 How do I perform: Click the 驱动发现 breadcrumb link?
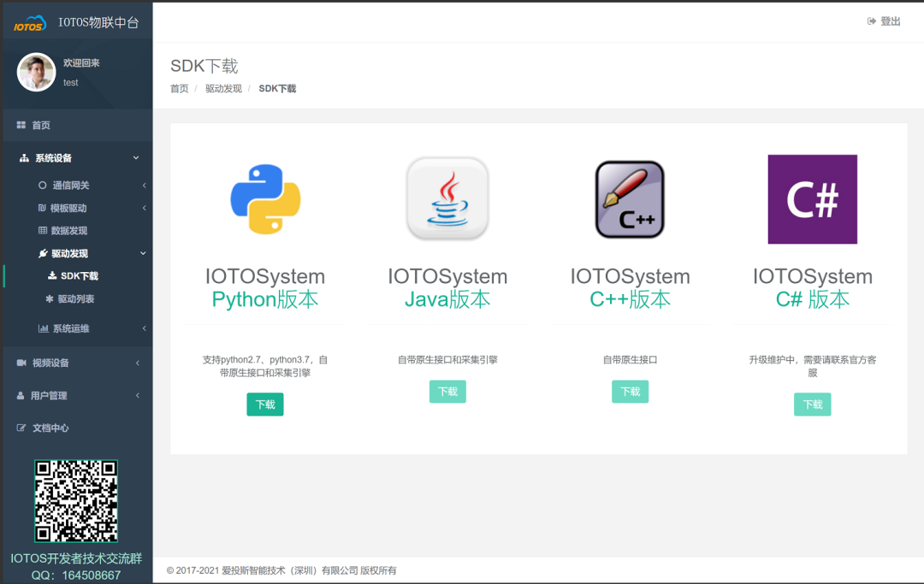(x=223, y=88)
